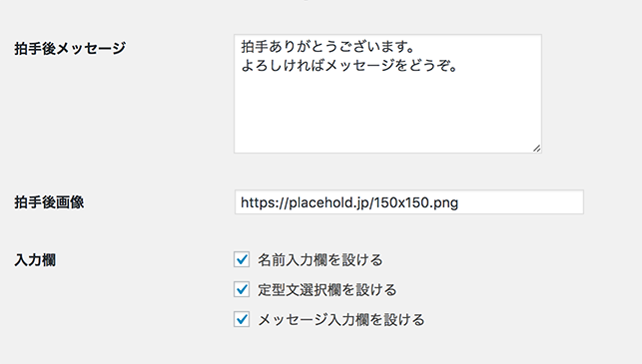Click the 名前入力欄を設ける label text
Screen dimensions: 642x364
point(320,259)
